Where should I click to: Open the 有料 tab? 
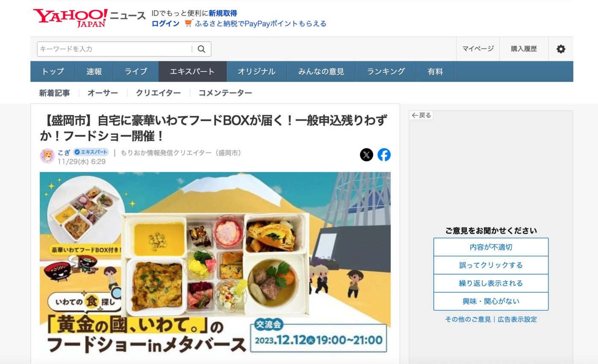pos(435,72)
